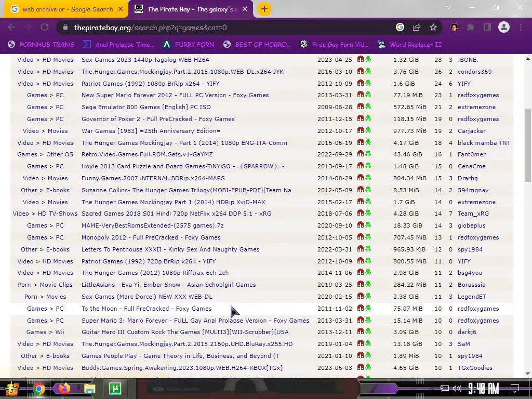Screen dimensions: 532x399
Task: Click the 9:48 AM taskbar clock
Action: (483, 389)
